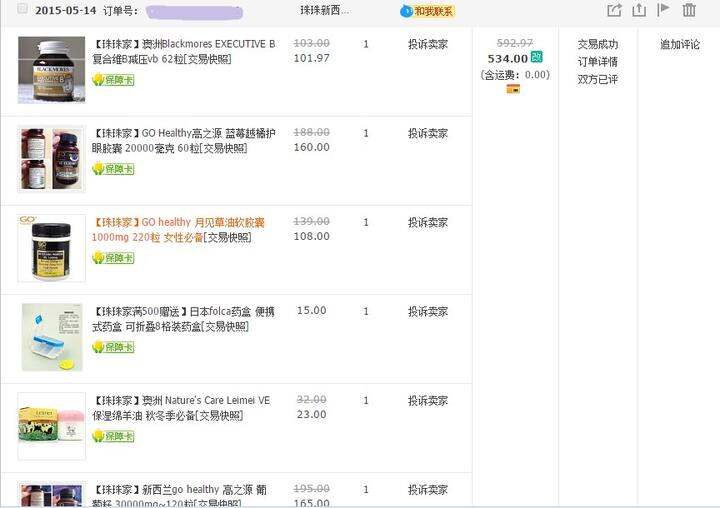Click 双方已评 review status link
This screenshot has width=720, height=508.
click(597, 79)
